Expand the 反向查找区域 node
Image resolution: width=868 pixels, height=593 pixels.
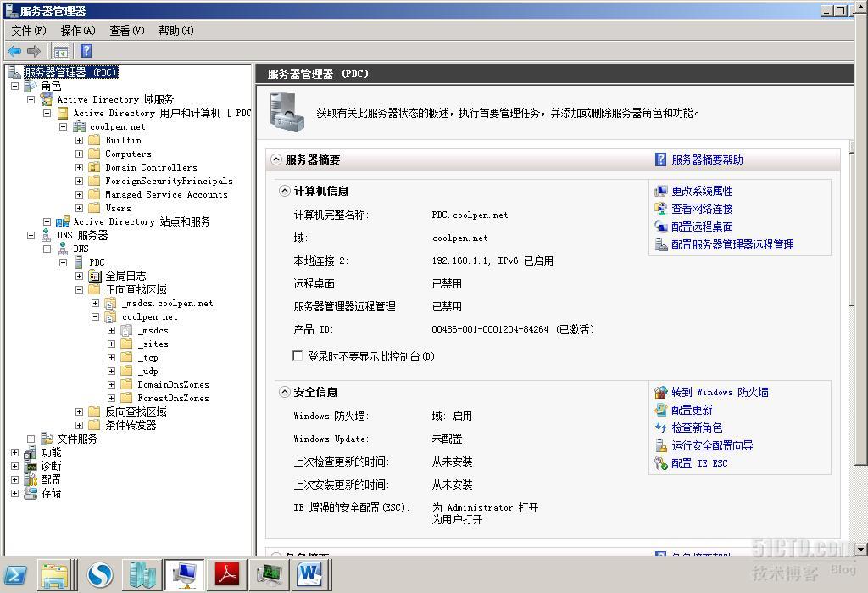click(x=79, y=411)
